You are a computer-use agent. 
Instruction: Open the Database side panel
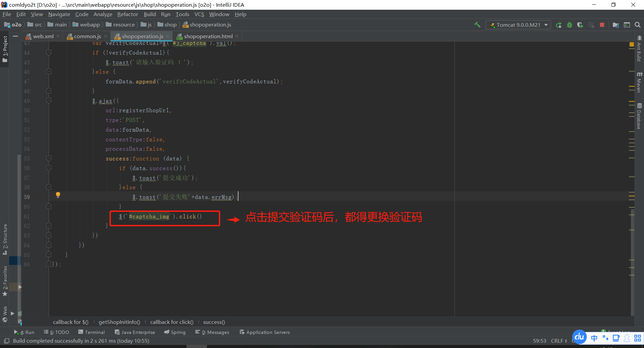click(639, 116)
